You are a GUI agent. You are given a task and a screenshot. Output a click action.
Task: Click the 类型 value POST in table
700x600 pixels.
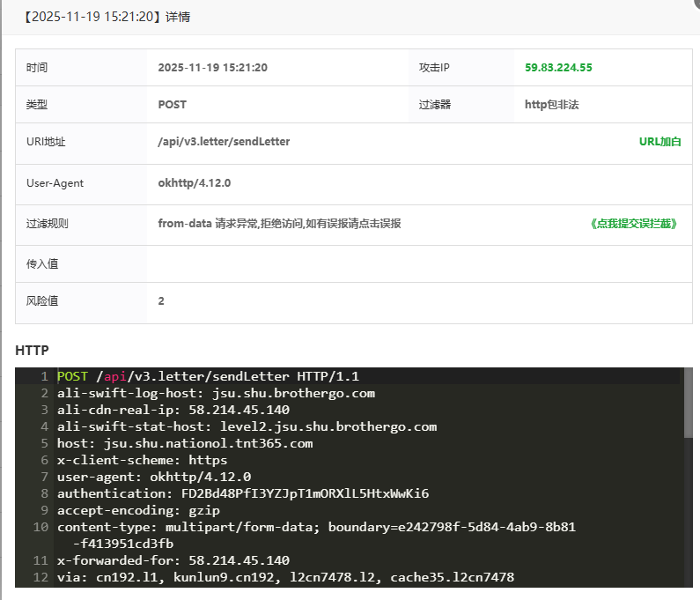pos(173,105)
